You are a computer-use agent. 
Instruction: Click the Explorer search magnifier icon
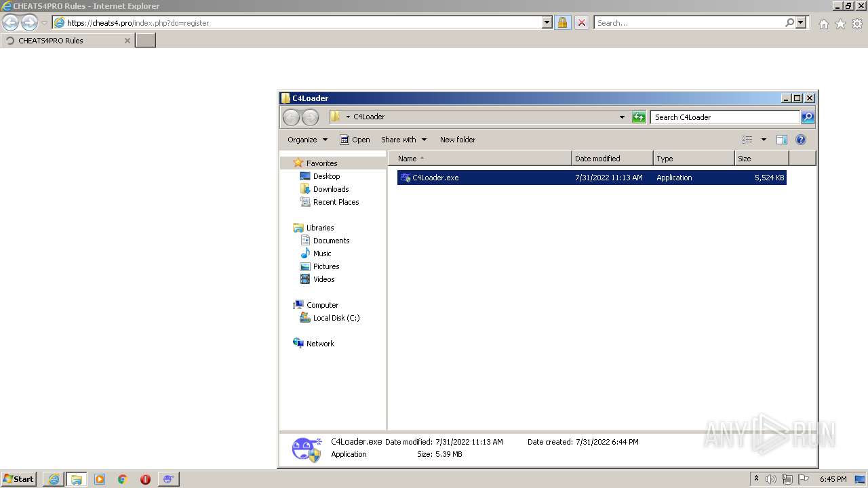click(x=807, y=117)
